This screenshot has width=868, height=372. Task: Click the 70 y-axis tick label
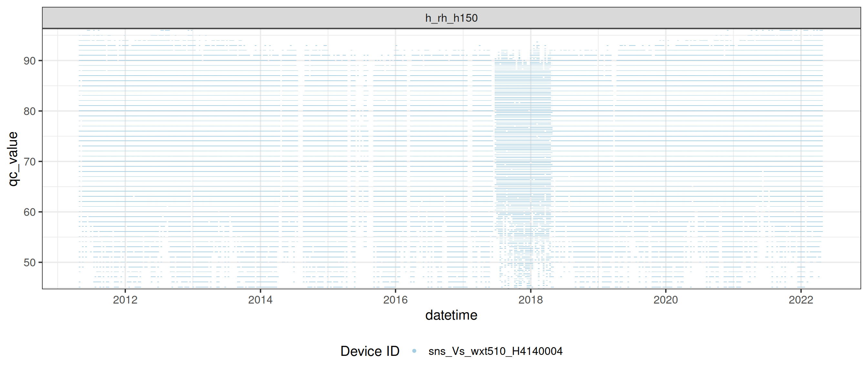pos(29,162)
